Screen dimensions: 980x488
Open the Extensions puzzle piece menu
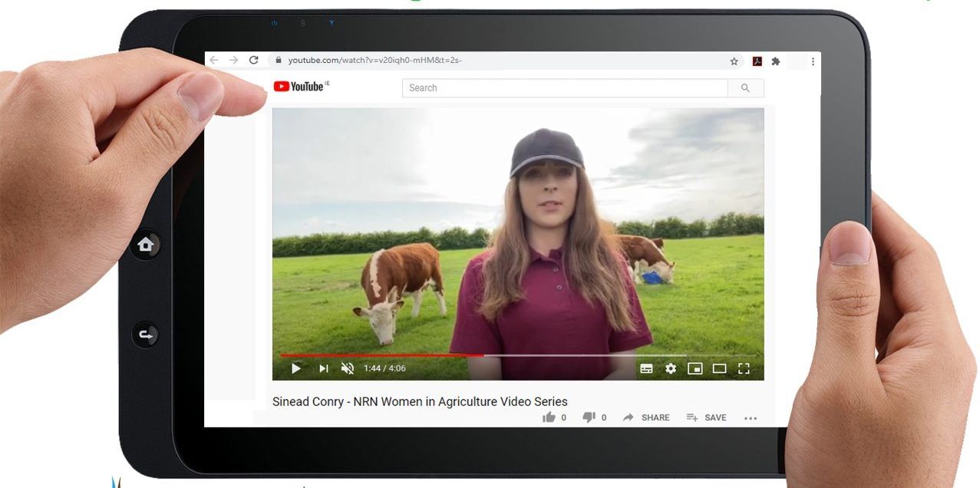[776, 61]
